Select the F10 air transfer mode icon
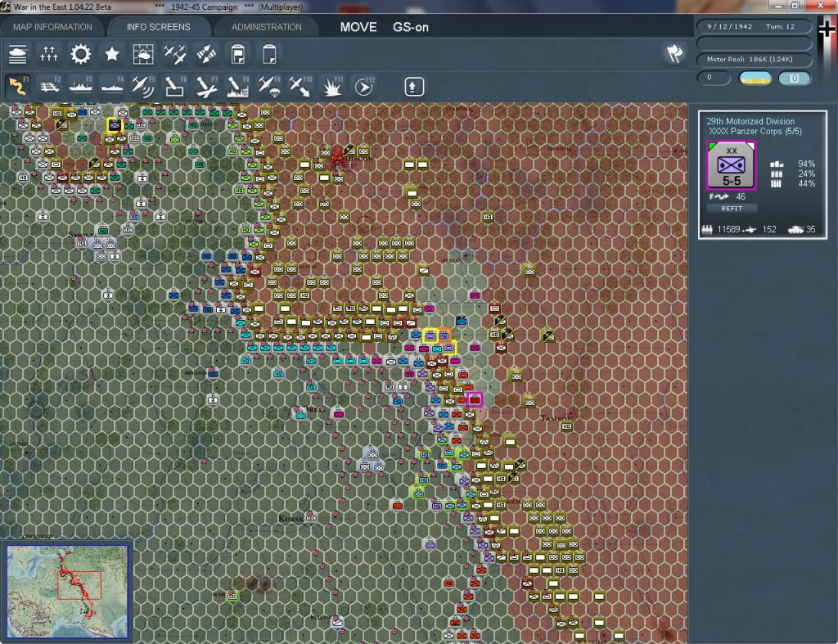The height and width of the screenshot is (644, 838). click(300, 86)
